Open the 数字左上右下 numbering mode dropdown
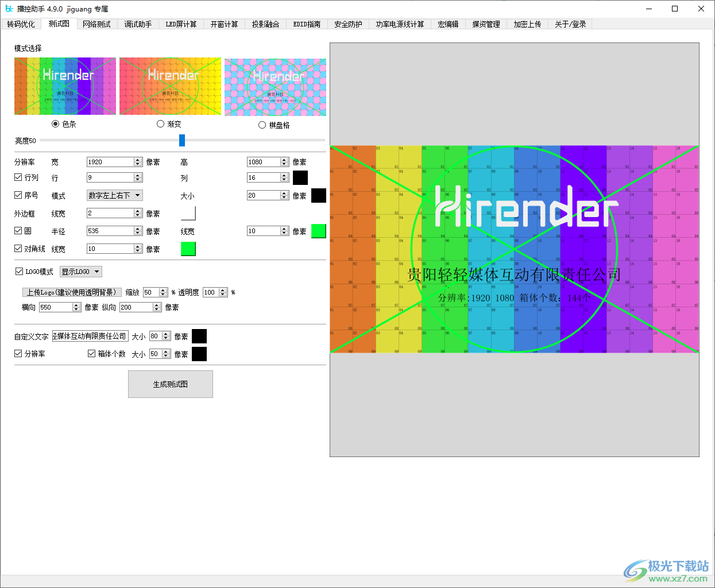 (114, 195)
